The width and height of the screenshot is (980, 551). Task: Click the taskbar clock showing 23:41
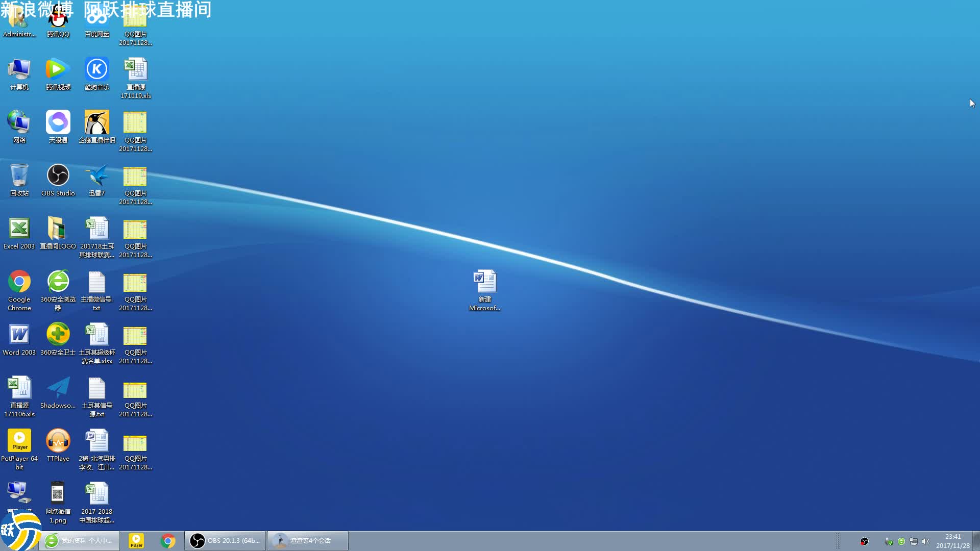pyautogui.click(x=952, y=541)
